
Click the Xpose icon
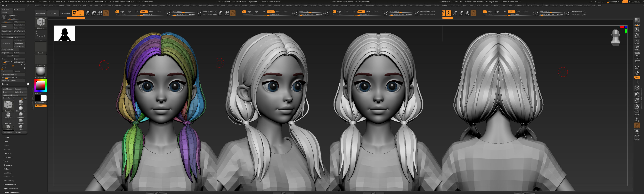[x=637, y=138]
